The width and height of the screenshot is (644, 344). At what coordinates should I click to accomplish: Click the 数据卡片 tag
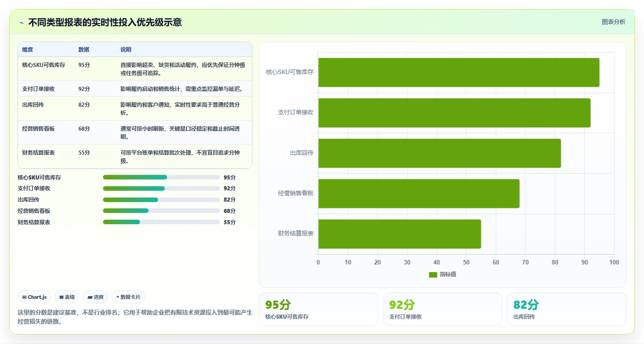128,297
